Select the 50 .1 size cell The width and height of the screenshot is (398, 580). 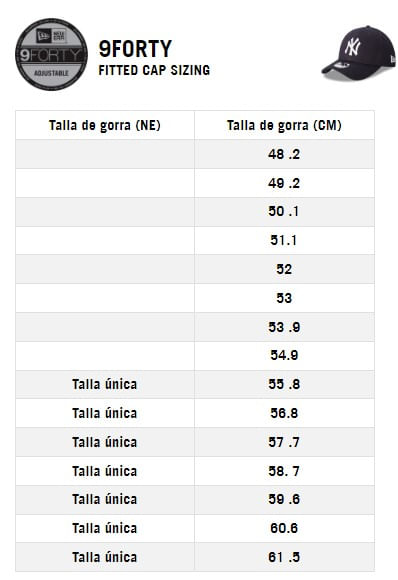[x=284, y=212]
